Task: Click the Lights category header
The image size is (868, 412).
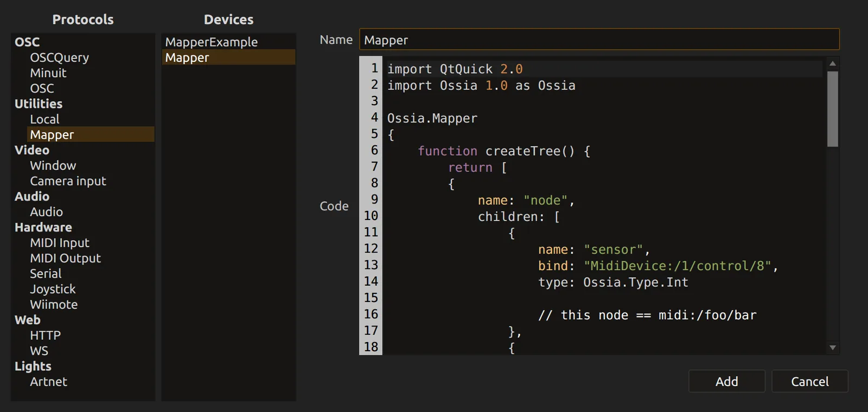Action: tap(33, 366)
